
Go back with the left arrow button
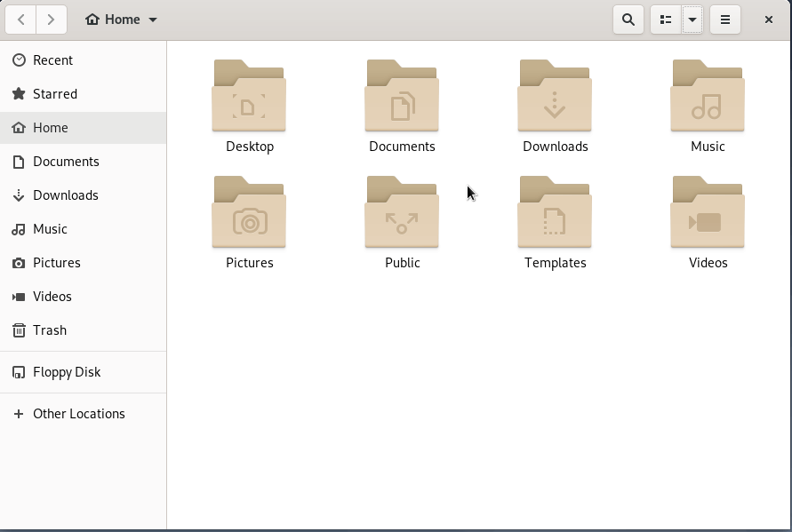(x=20, y=20)
